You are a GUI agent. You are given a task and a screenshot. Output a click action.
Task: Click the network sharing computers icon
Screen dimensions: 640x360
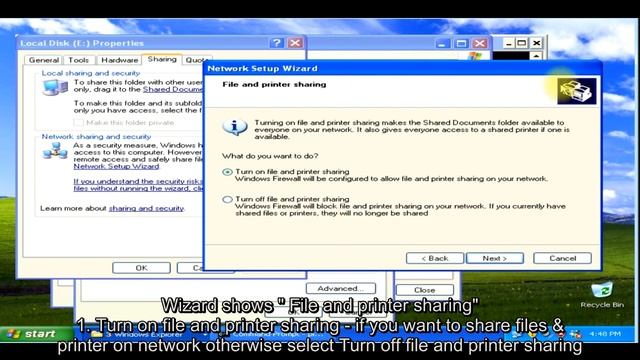(x=55, y=151)
